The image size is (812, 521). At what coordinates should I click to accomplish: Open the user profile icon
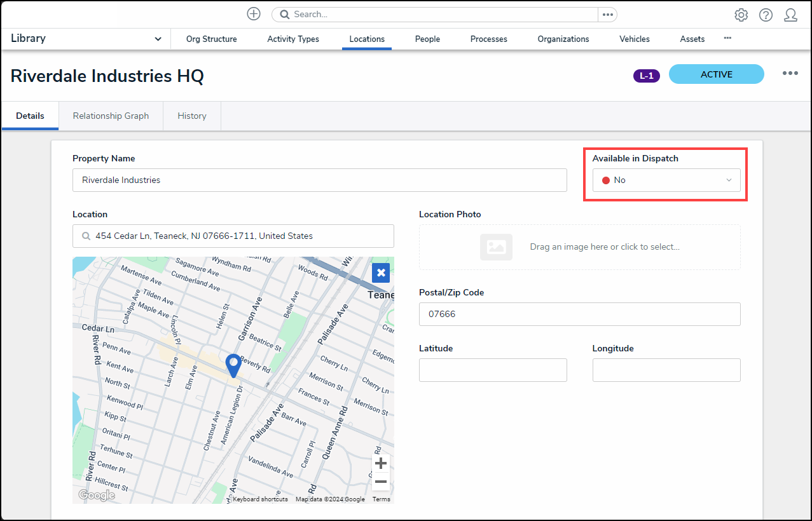(x=790, y=15)
